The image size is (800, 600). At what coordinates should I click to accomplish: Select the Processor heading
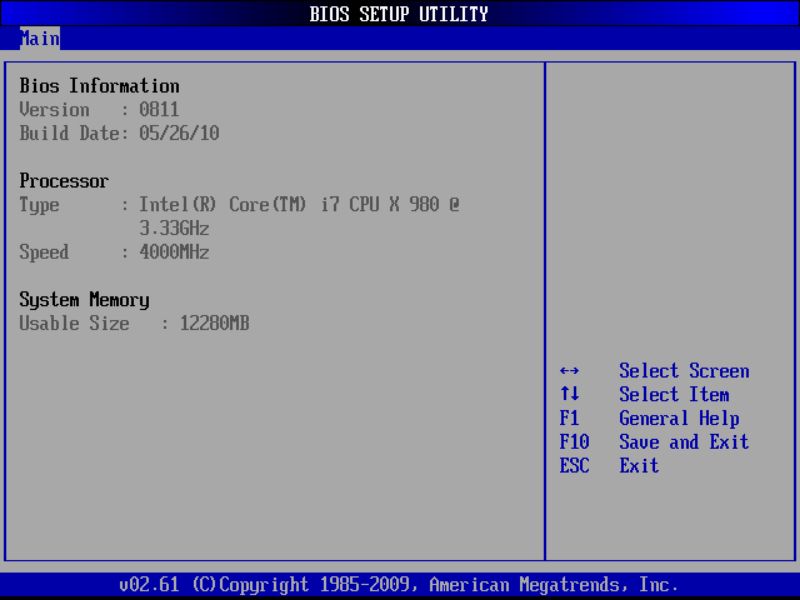tap(64, 181)
